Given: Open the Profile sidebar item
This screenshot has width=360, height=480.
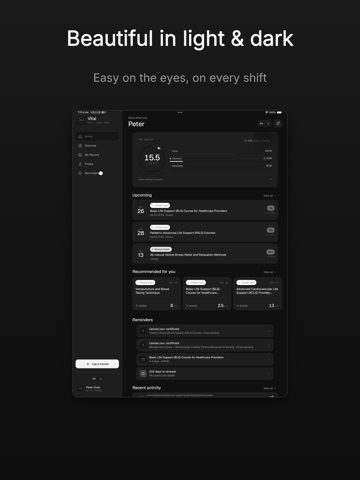Looking at the screenshot, I should (x=97, y=164).
